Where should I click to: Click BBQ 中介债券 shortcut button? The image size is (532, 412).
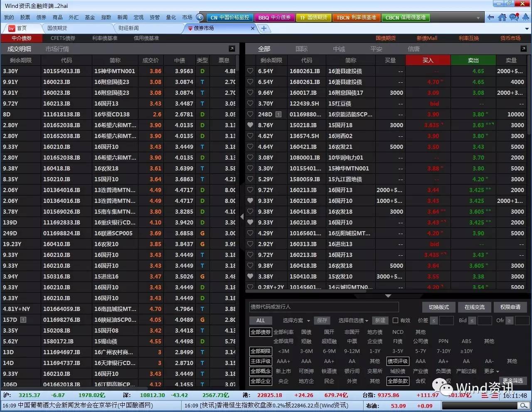coord(274,17)
